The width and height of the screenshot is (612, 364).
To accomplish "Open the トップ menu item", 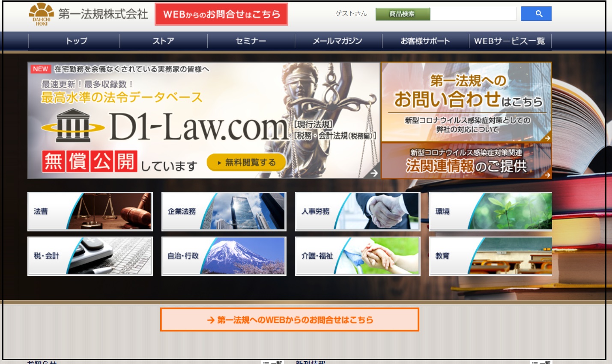I will point(76,41).
